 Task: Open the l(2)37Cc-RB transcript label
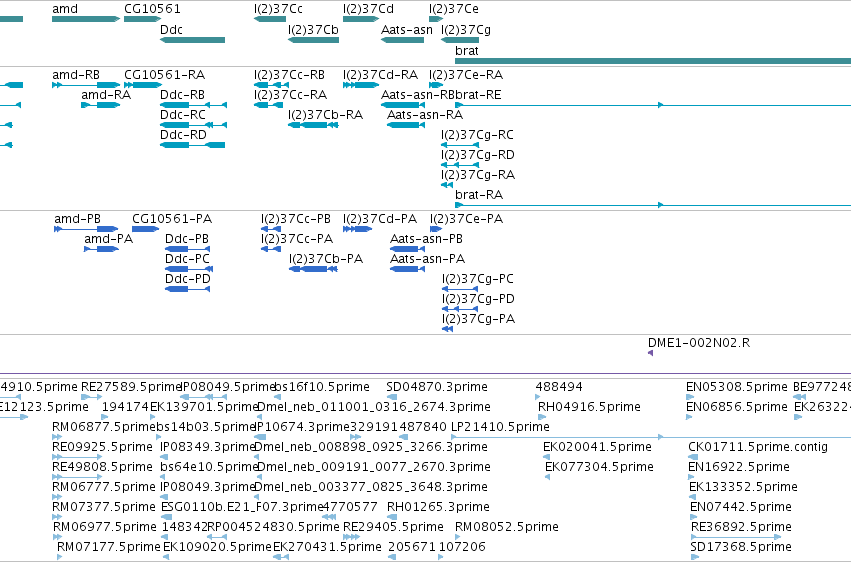pyautogui.click(x=289, y=75)
